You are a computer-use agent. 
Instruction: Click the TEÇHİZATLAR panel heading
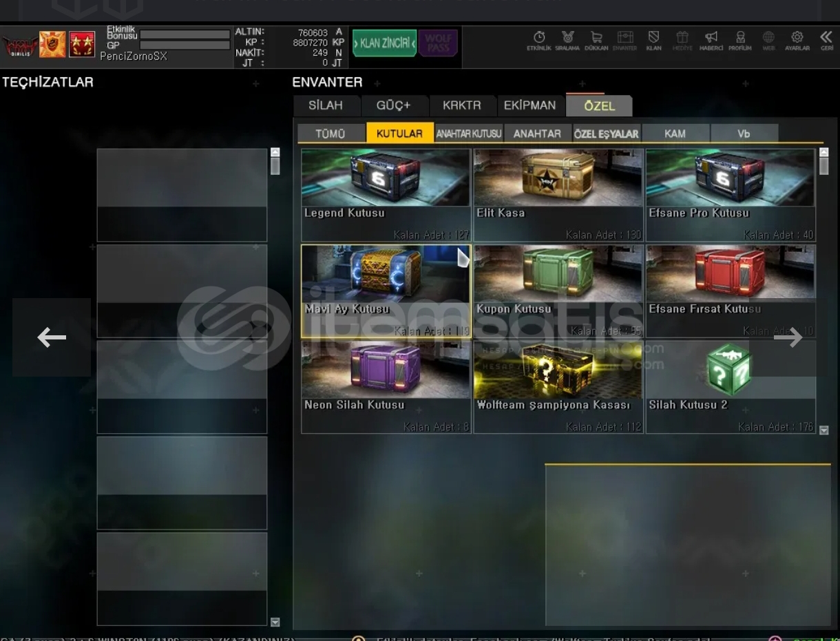(x=48, y=82)
